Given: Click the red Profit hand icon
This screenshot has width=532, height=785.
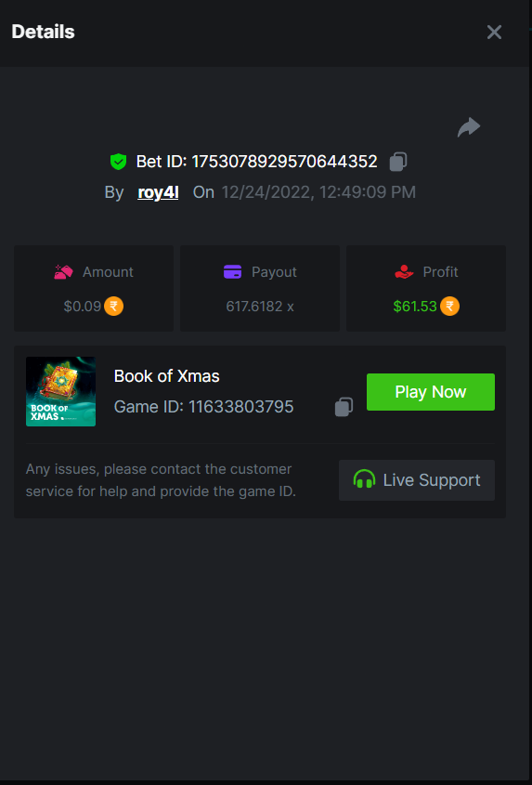Looking at the screenshot, I should [x=404, y=272].
